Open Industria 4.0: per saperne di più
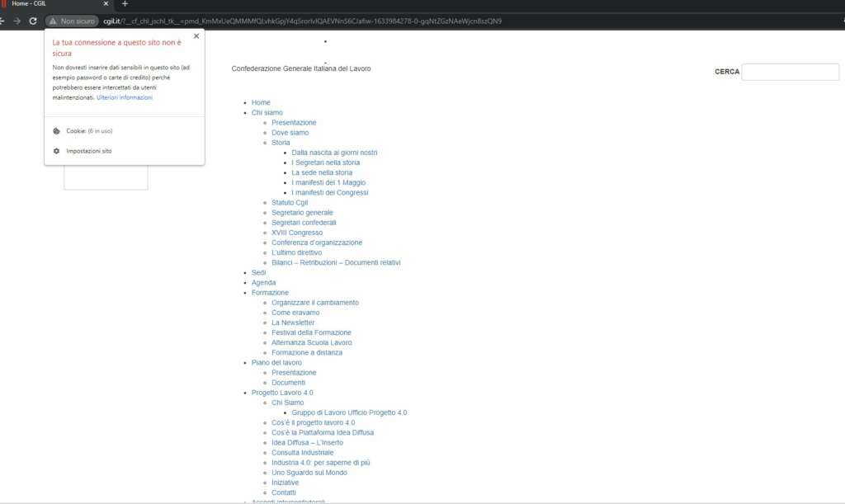Image resolution: width=845 pixels, height=504 pixels. pos(321,463)
